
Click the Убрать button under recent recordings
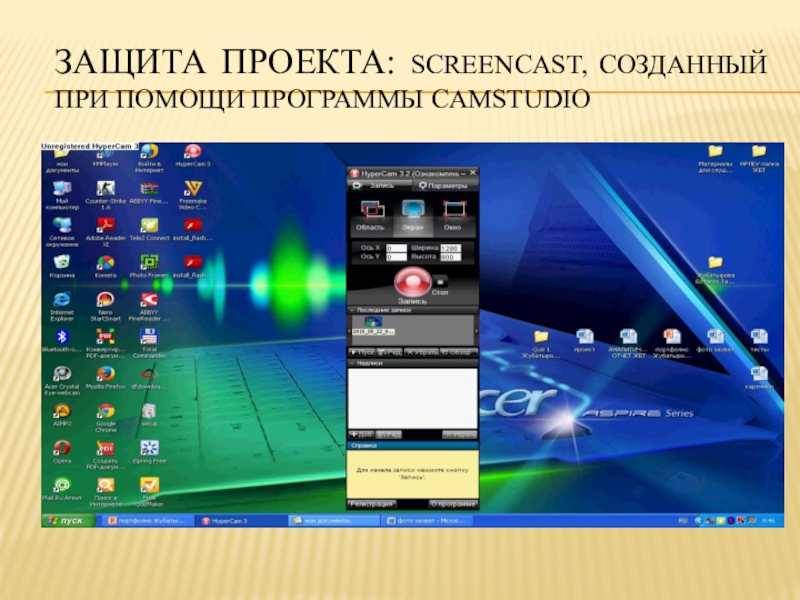pyautogui.click(x=421, y=353)
